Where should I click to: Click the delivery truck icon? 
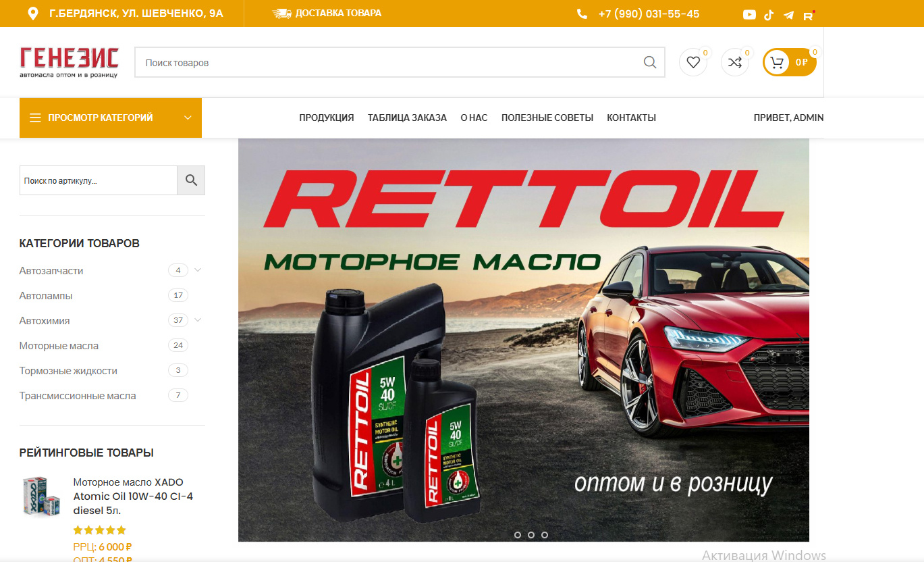point(281,14)
